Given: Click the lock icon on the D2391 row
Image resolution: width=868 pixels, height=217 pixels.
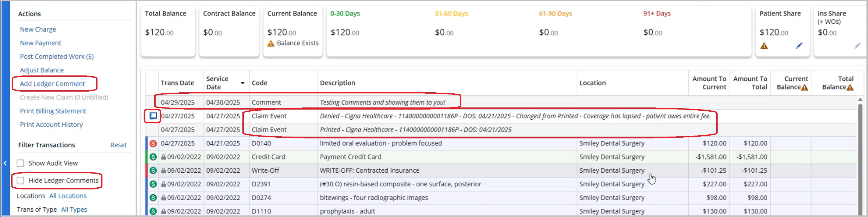Looking at the screenshot, I should click(163, 184).
